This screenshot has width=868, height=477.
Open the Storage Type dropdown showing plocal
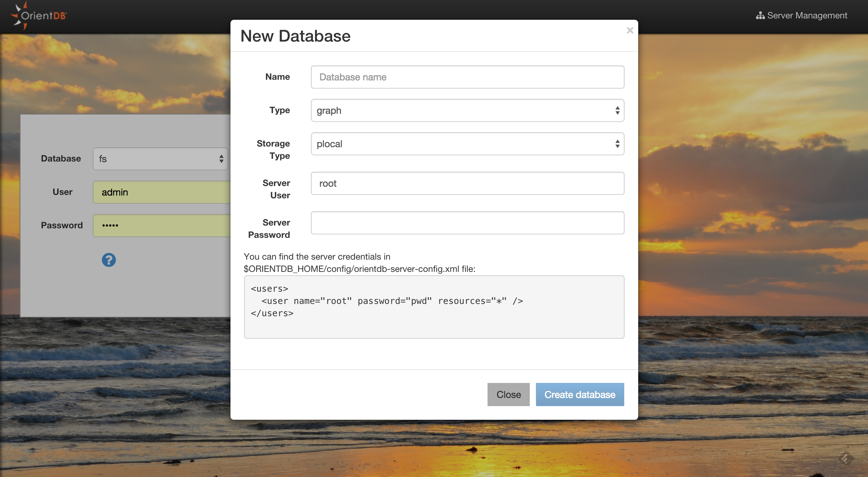pos(467,144)
